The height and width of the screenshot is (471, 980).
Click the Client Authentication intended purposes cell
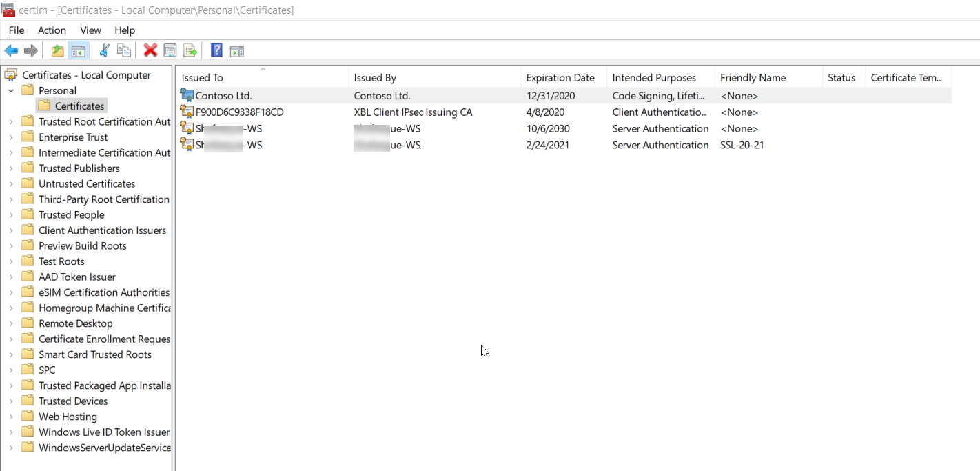pyautogui.click(x=660, y=112)
